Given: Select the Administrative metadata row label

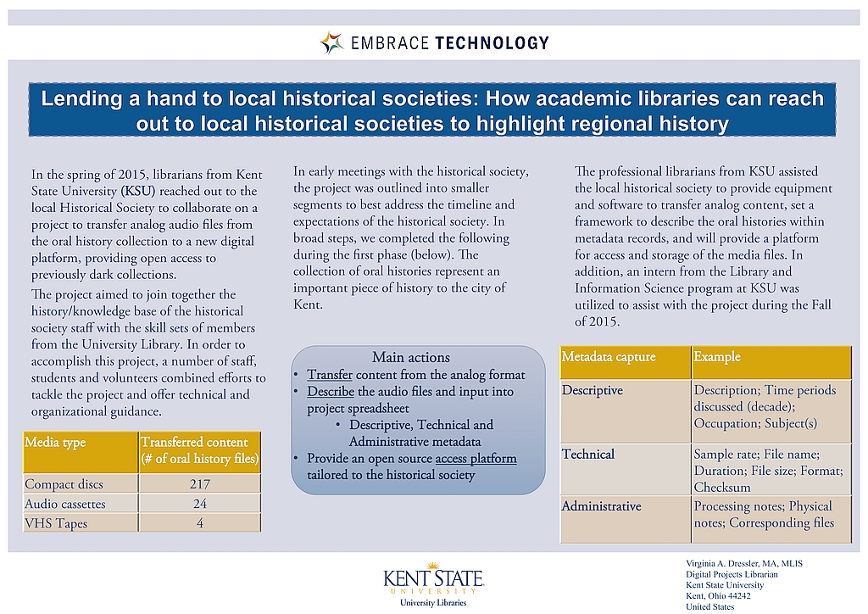Looking at the screenshot, I should pos(602,506).
